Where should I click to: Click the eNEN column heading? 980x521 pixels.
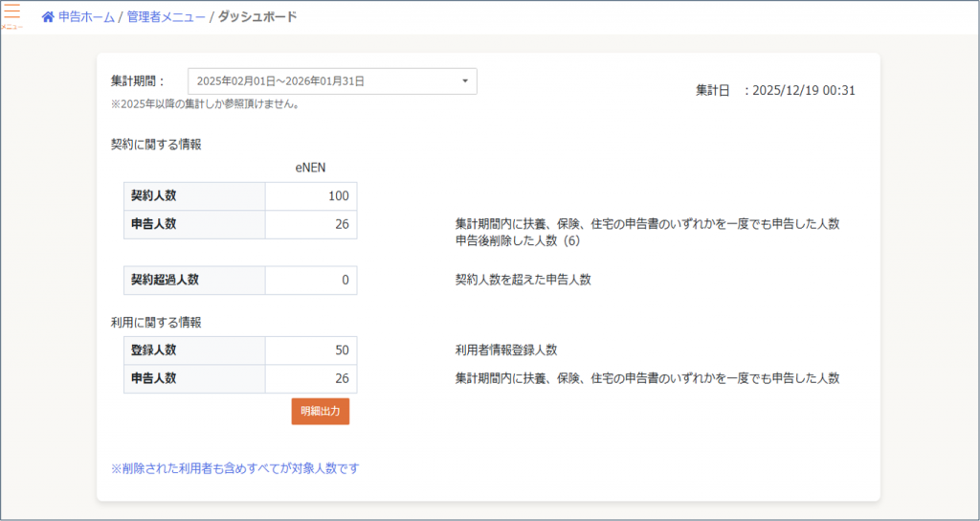coord(311,168)
